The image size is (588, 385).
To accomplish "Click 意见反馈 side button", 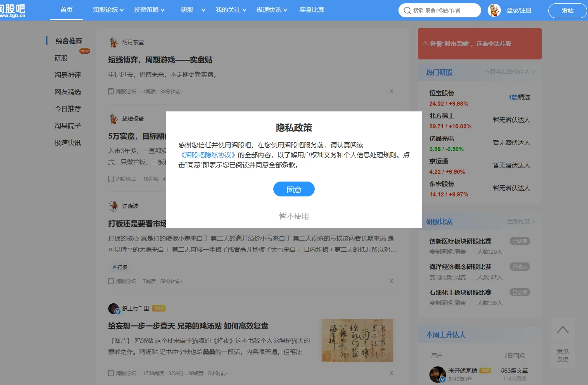I will click(x=563, y=355).
